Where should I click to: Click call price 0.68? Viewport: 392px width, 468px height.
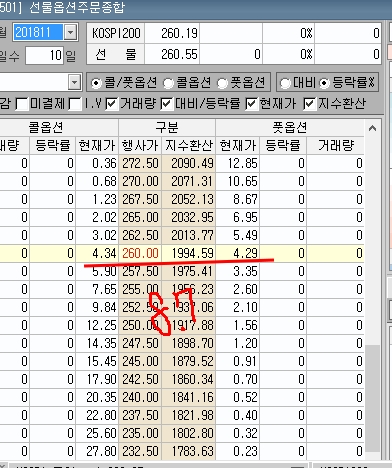click(97, 181)
